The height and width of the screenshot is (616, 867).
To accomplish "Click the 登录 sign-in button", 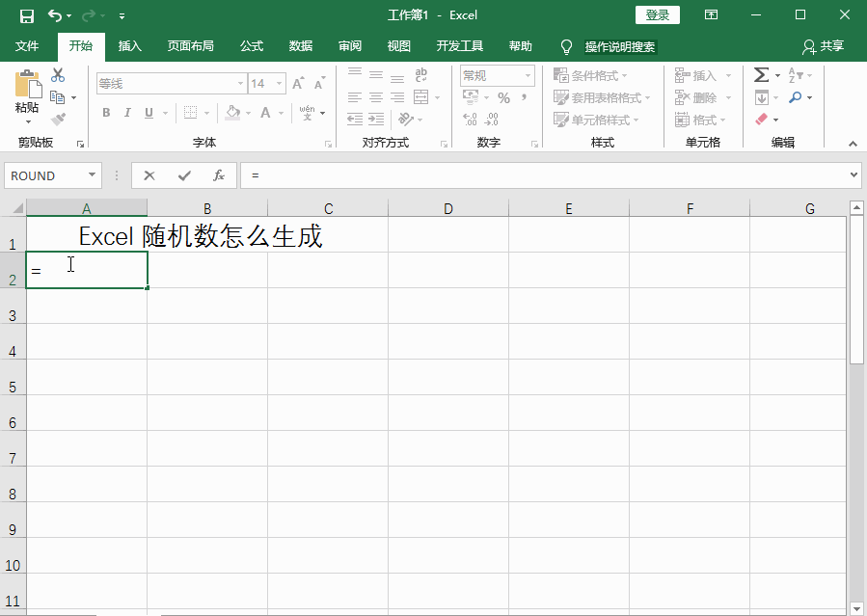I will tap(658, 14).
